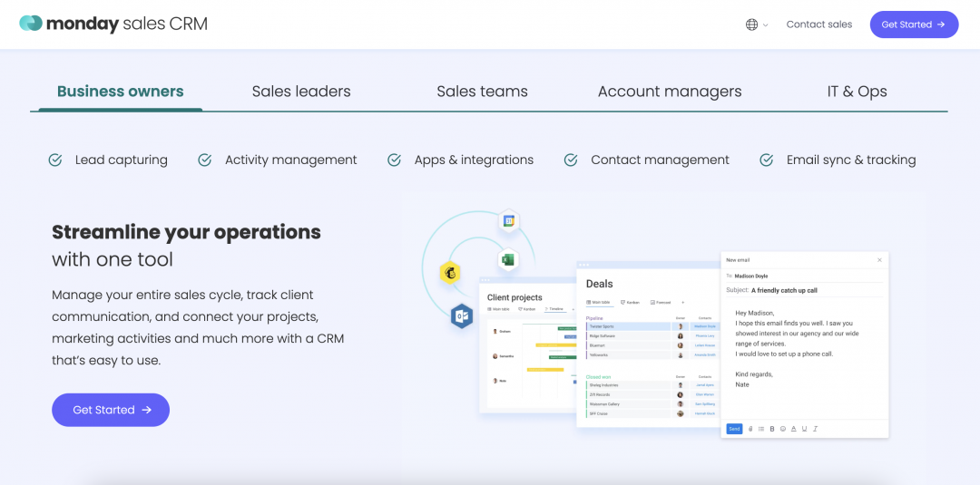Screen dimensions: 980x485
Task: Select the Waissman Gallery deal row
Action: [652, 403]
